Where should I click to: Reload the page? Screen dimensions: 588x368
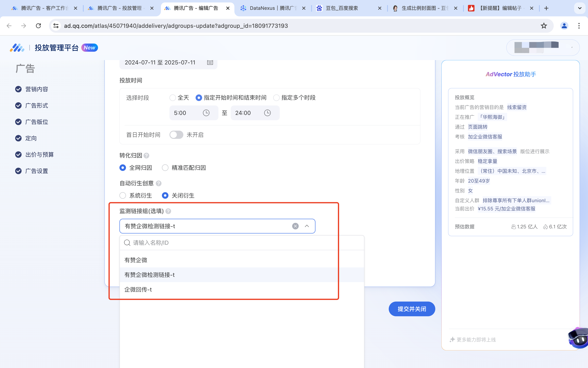(38, 26)
